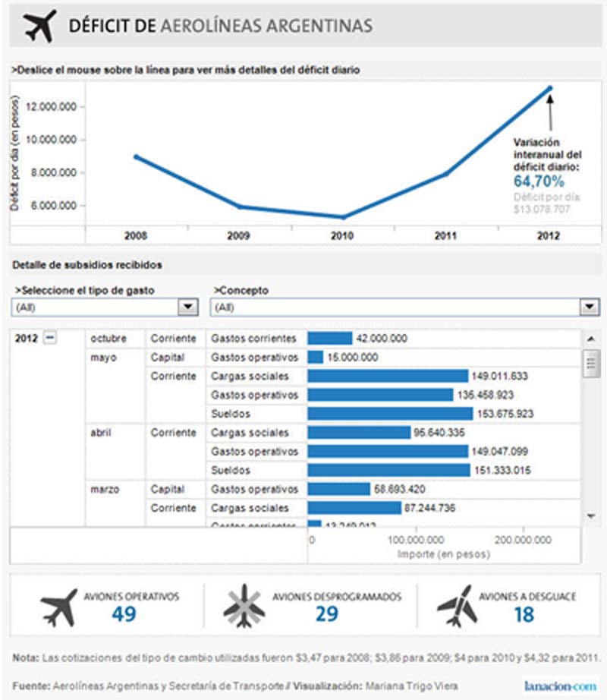Click the Aviones Desprogramados crossed plane icon
607x700 pixels.
click(244, 607)
